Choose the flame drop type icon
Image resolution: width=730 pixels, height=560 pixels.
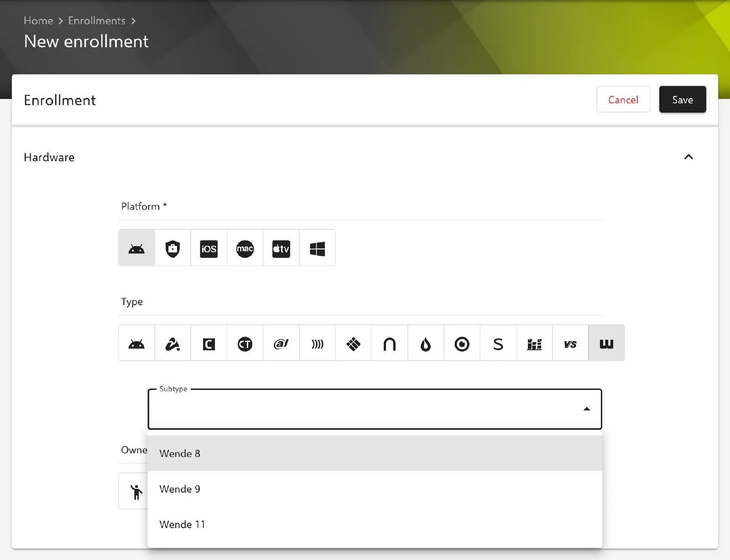[x=426, y=343]
